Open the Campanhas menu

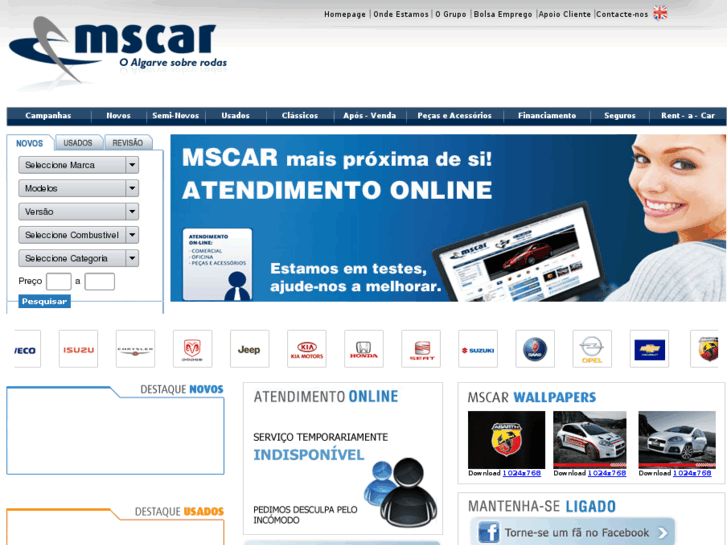[x=48, y=115]
